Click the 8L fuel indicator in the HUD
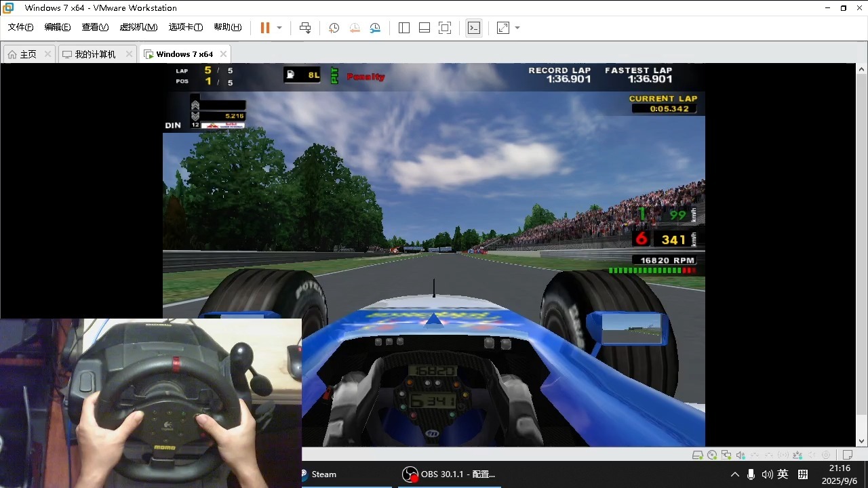 tap(302, 75)
